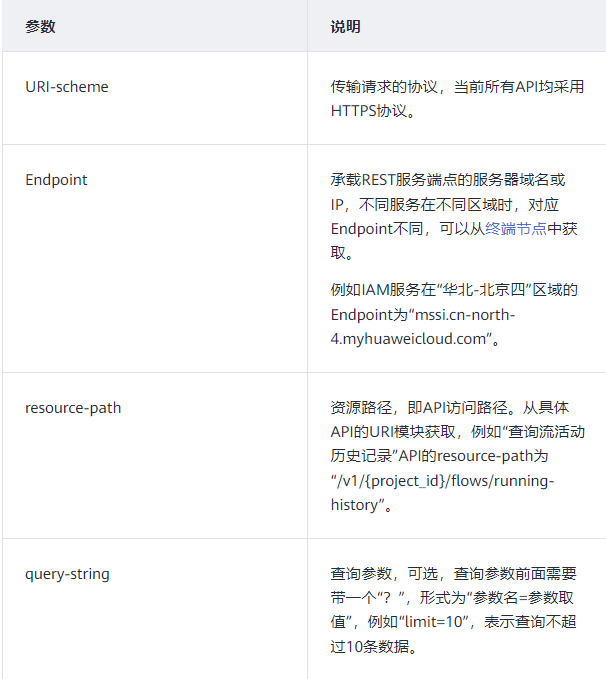Viewport: 606px width, 679px height.
Task: Click the 过10条数据 text in last row
Action: pyautogui.click(x=372, y=647)
